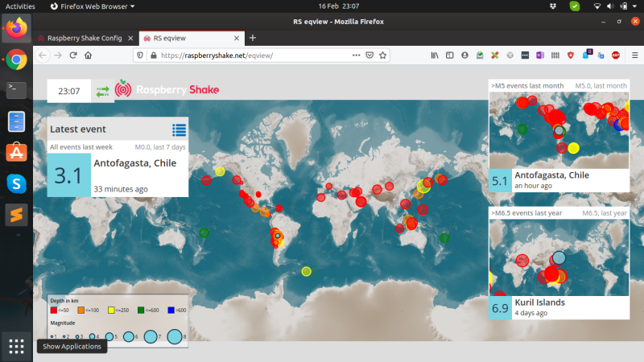Open the Activities overview
The width and height of the screenshot is (644, 362).
point(20,6)
